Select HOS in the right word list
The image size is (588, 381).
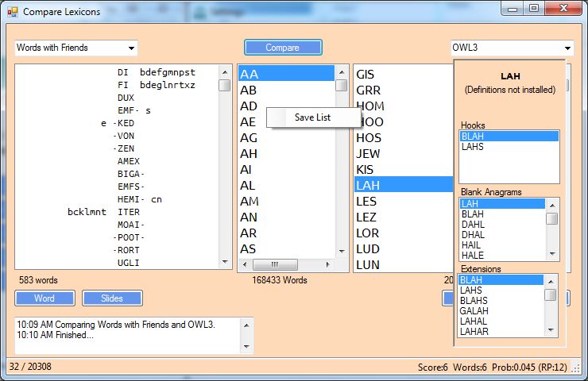(404, 138)
